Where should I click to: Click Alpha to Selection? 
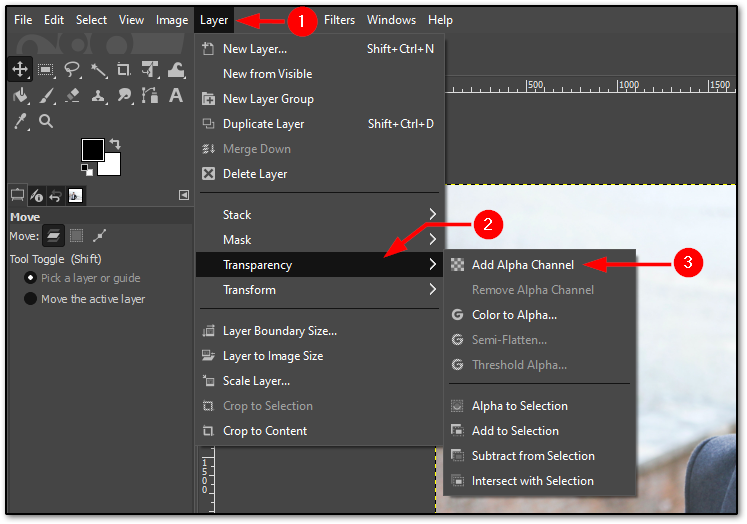(540, 405)
